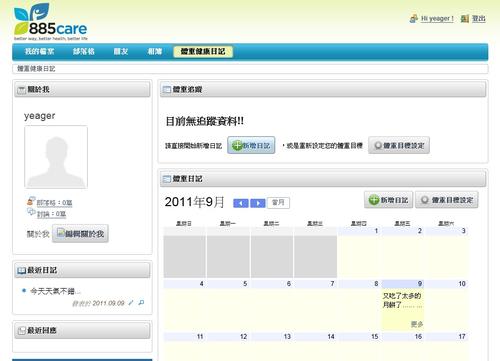The height and width of the screenshot is (361, 500).
Task: Click the 當月 current month button
Action: [x=278, y=203]
